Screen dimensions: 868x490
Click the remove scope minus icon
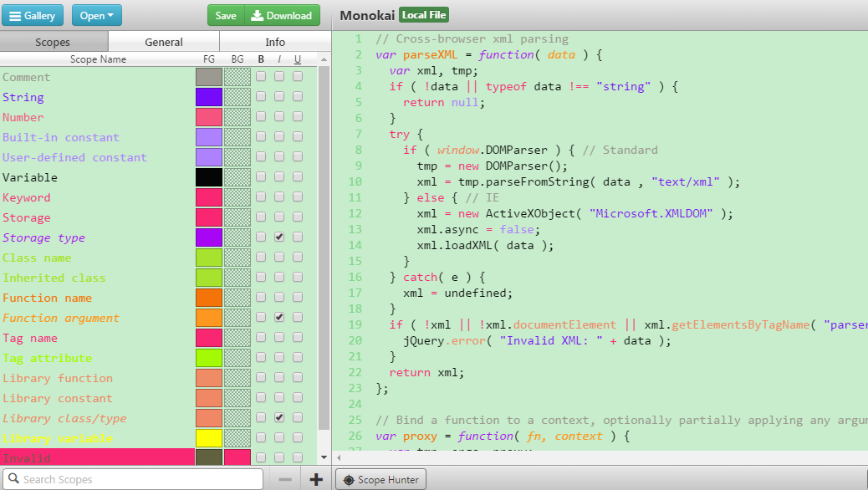pos(285,479)
